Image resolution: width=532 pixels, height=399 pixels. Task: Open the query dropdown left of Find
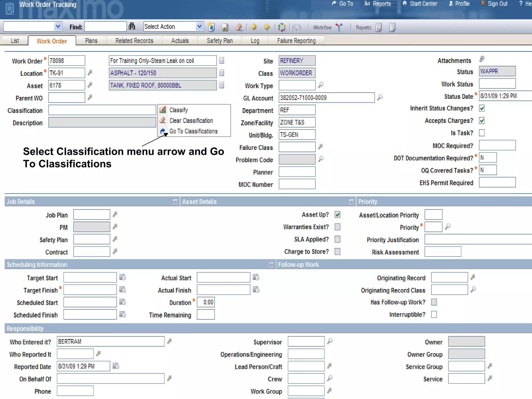tap(58, 26)
